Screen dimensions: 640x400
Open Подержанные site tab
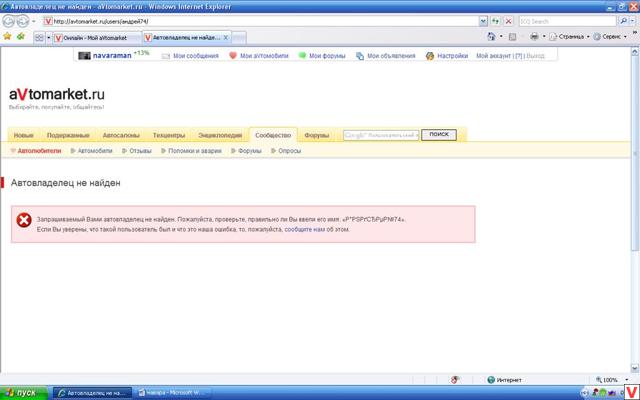coord(68,136)
